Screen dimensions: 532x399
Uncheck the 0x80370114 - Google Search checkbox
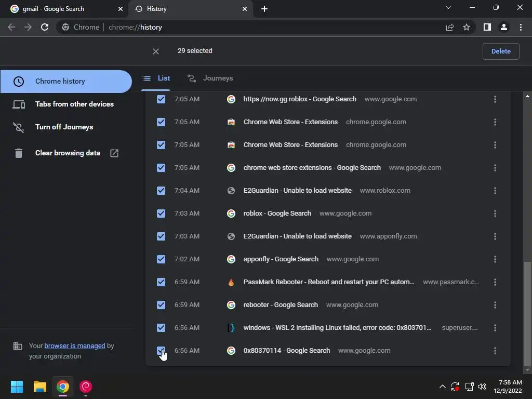(161, 351)
